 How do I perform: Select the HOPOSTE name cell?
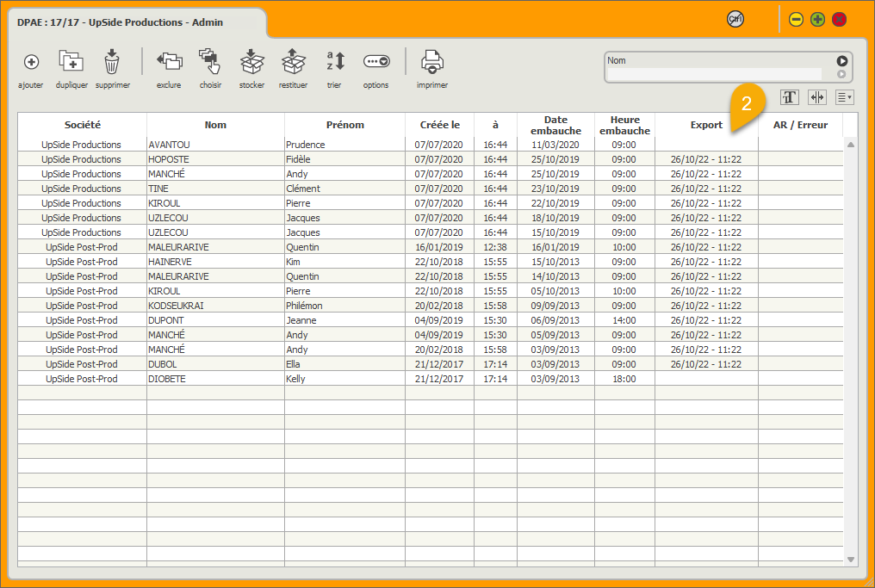[215, 159]
